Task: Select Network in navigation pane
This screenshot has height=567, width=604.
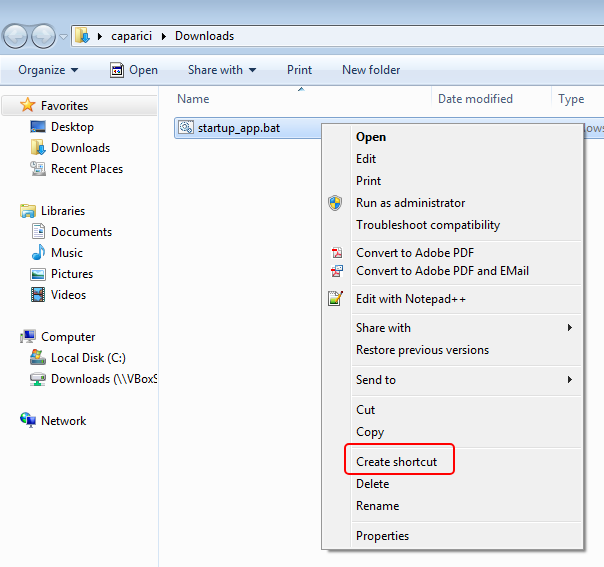Action: 64,421
